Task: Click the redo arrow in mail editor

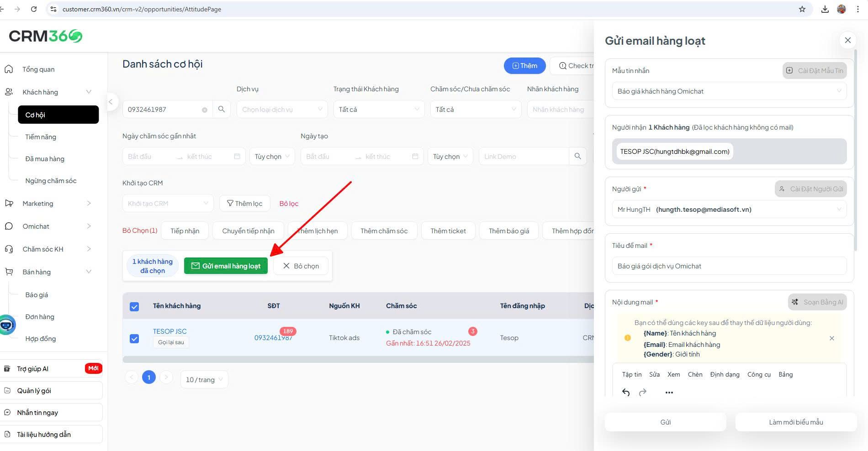Action: pos(643,393)
